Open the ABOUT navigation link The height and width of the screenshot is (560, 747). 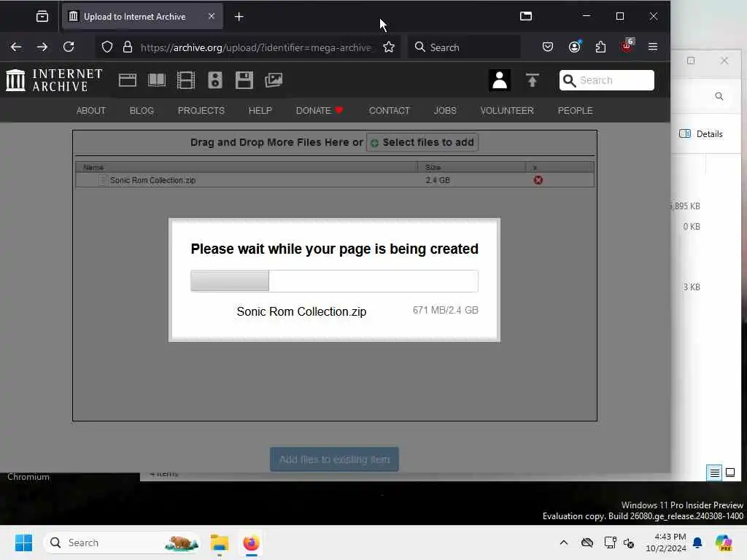tap(91, 111)
